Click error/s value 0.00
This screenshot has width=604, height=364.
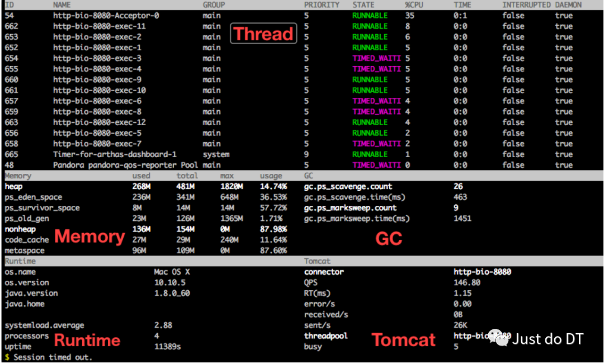pos(463,304)
